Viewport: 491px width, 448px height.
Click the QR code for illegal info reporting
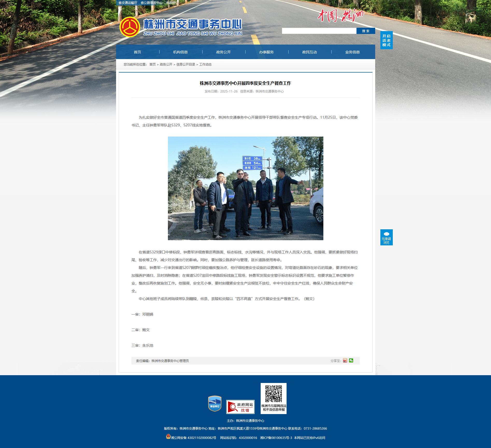[273, 394]
